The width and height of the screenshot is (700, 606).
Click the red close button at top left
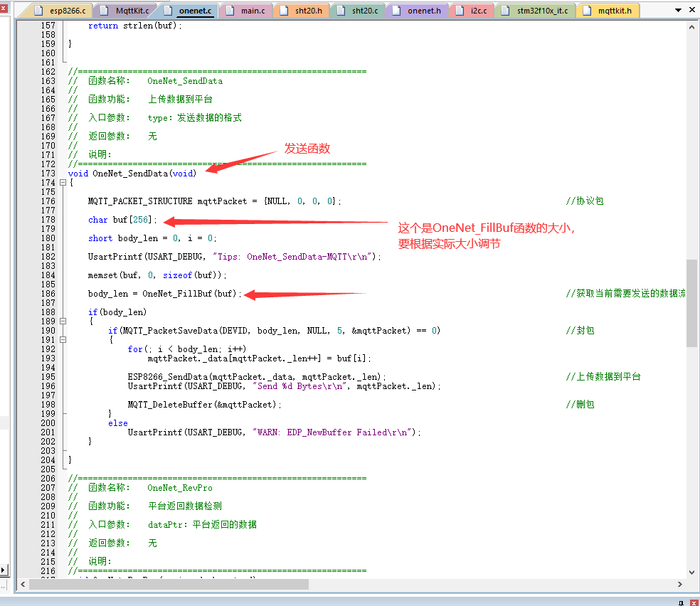coord(4,8)
